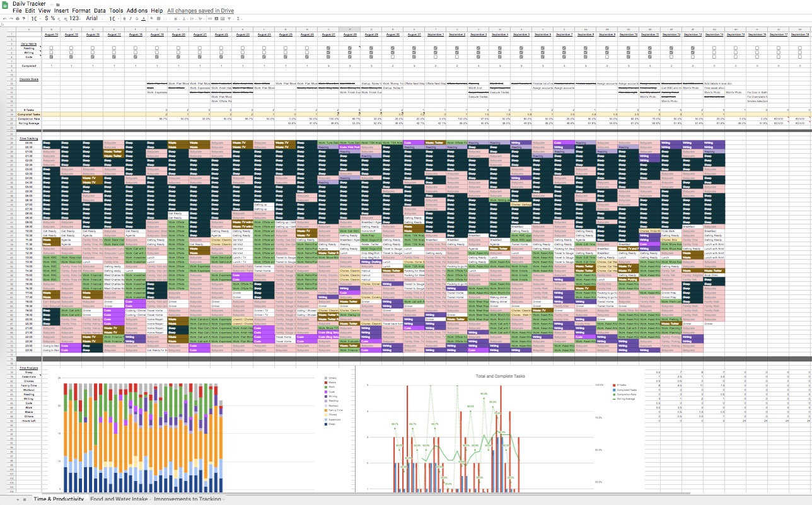This screenshot has width=812, height=505.
Task: Open the move-to-folder icon beside title
Action: tap(58, 4)
